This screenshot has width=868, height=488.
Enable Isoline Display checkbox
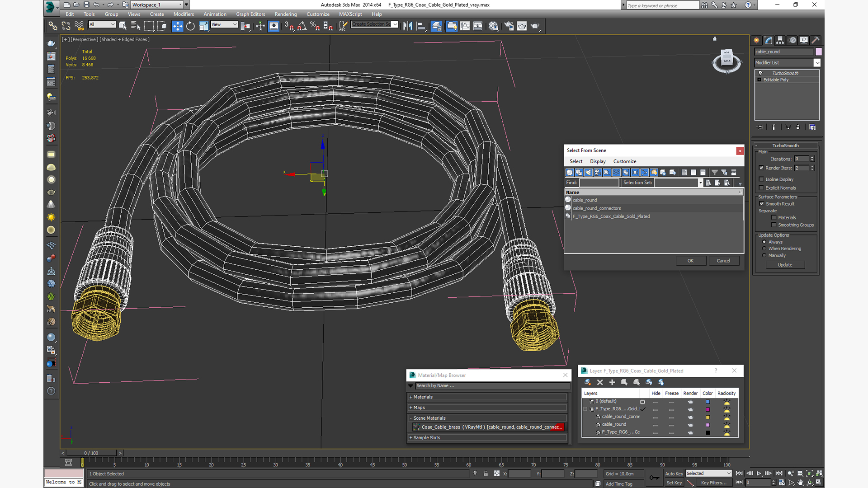tap(761, 179)
